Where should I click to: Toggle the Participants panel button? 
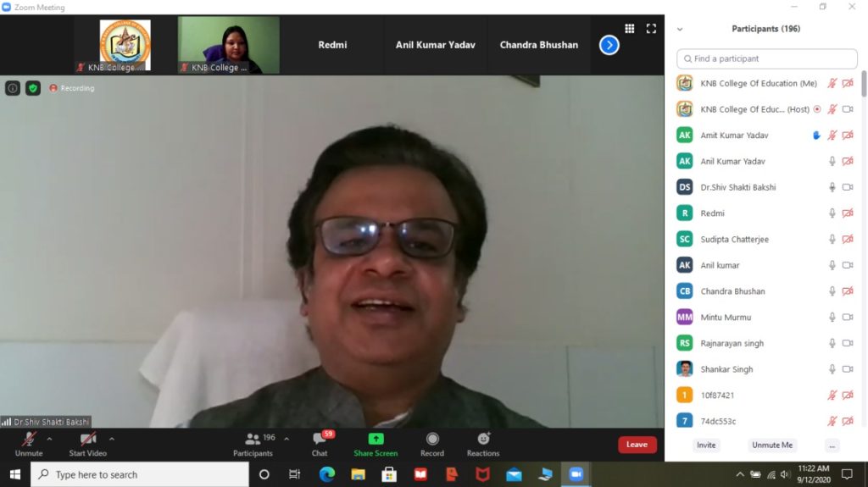pyautogui.click(x=253, y=445)
